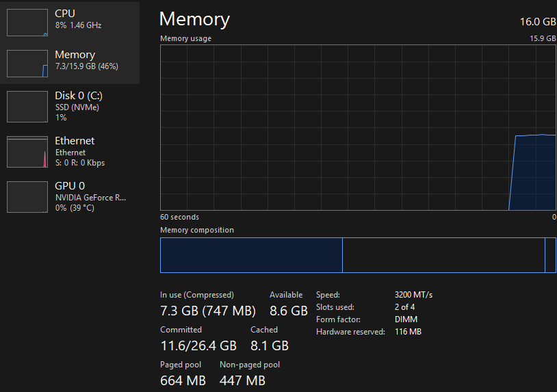Viewport: 557px width, 392px height.
Task: Click the Speed 3200 MT/s value
Action: click(x=413, y=295)
